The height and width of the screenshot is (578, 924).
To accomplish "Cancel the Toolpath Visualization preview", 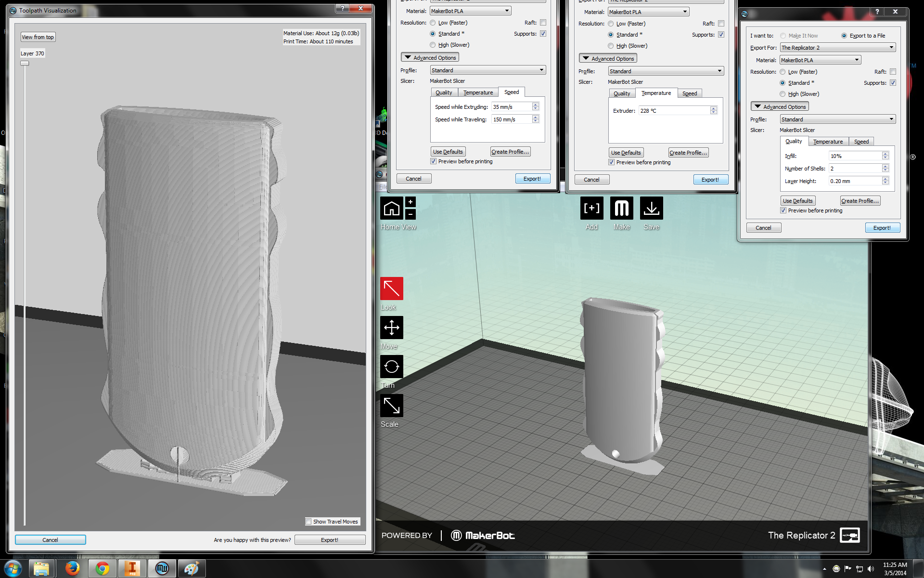I will [50, 540].
